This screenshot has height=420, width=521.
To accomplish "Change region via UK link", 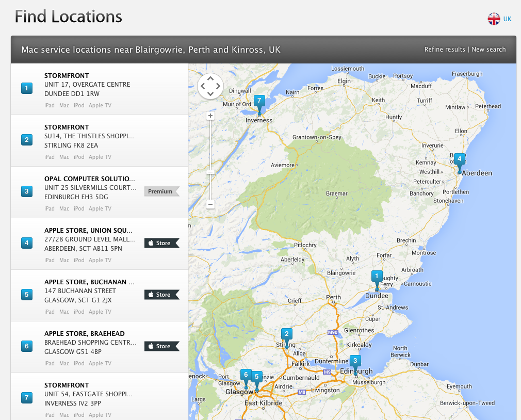I will (x=508, y=19).
